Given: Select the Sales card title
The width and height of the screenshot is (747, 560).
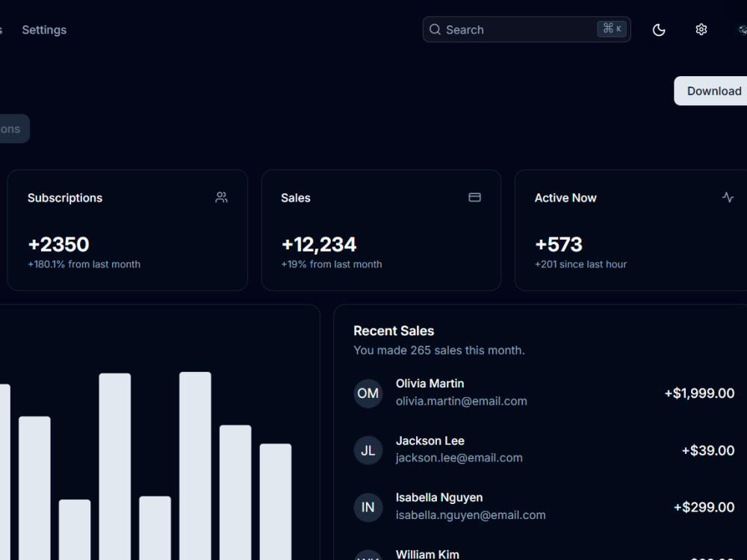Looking at the screenshot, I should click(295, 198).
